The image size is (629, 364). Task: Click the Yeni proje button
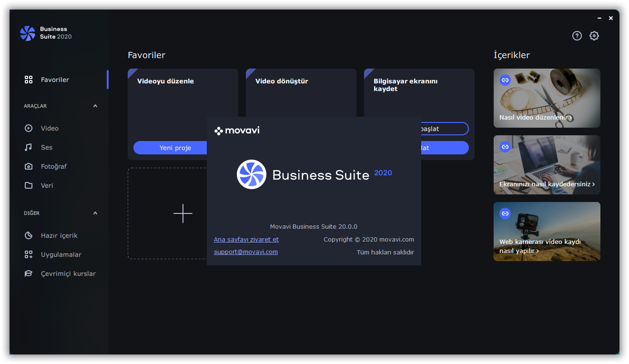[170, 148]
